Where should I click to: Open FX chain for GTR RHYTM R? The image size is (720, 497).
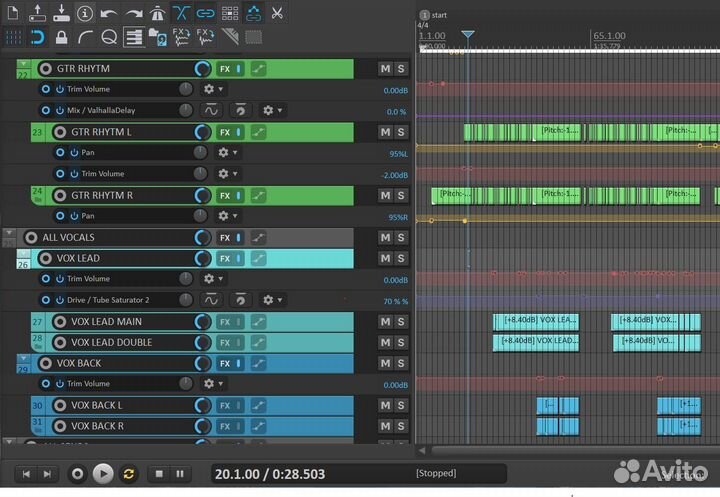pyautogui.click(x=226, y=195)
